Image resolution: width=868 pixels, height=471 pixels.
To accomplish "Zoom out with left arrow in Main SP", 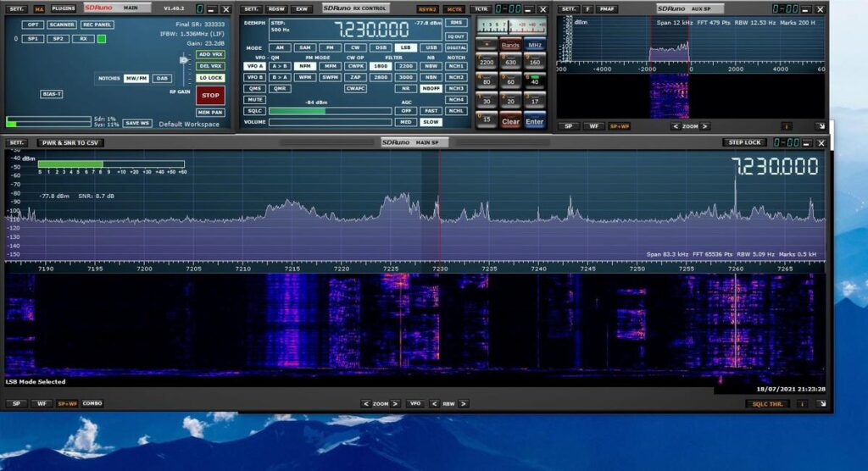I will pos(365,403).
